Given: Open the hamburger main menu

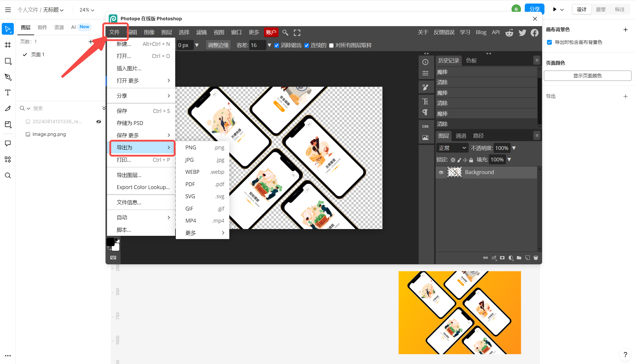Looking at the screenshot, I should [8, 10].
